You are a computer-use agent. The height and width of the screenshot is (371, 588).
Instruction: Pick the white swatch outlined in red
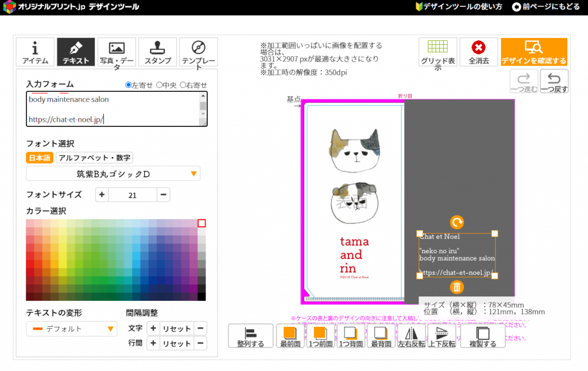pos(202,223)
